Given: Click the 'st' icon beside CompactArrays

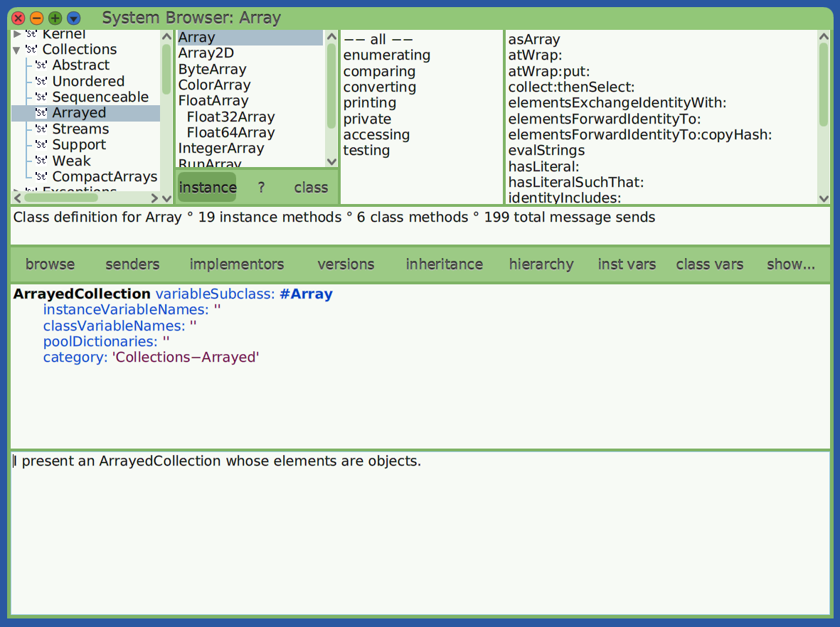Looking at the screenshot, I should pos(41,176).
